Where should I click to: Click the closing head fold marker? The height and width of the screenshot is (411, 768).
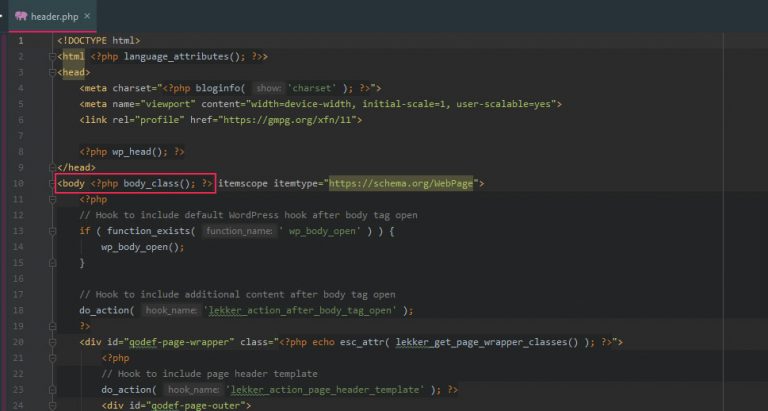click(x=52, y=168)
